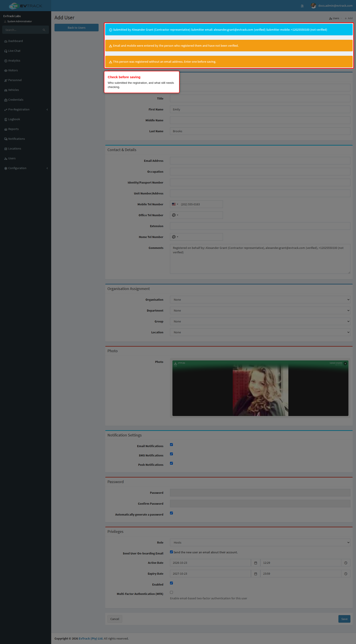The image size is (356, 644).
Task: Click the sidebar search magnifier icon
Action: pos(44,30)
